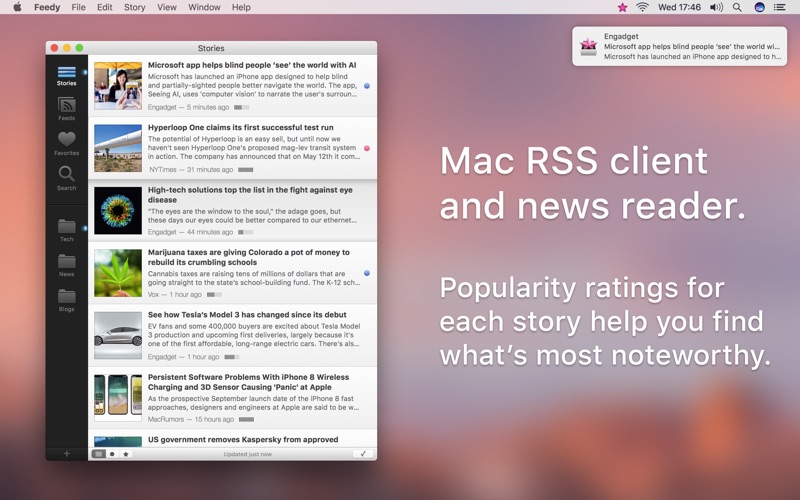Viewport: 800px width, 500px height.
Task: Click 'Vox — 1 hour ago' source text
Action: tap(174, 294)
